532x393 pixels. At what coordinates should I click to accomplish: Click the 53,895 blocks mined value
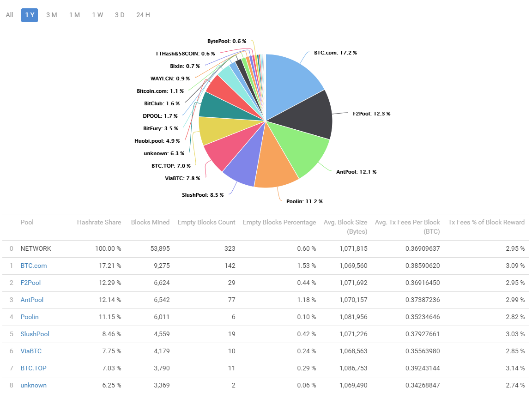[160, 248]
